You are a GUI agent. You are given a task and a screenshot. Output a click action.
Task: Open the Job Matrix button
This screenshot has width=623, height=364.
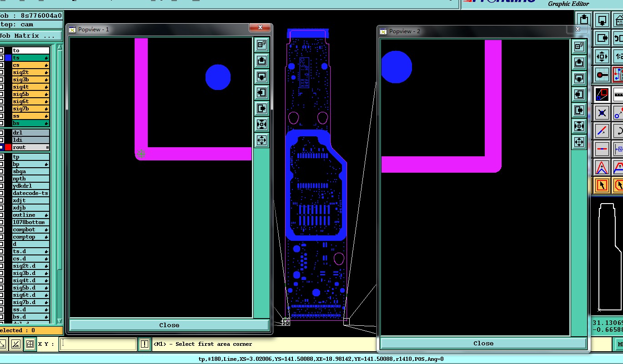[x=31, y=35]
